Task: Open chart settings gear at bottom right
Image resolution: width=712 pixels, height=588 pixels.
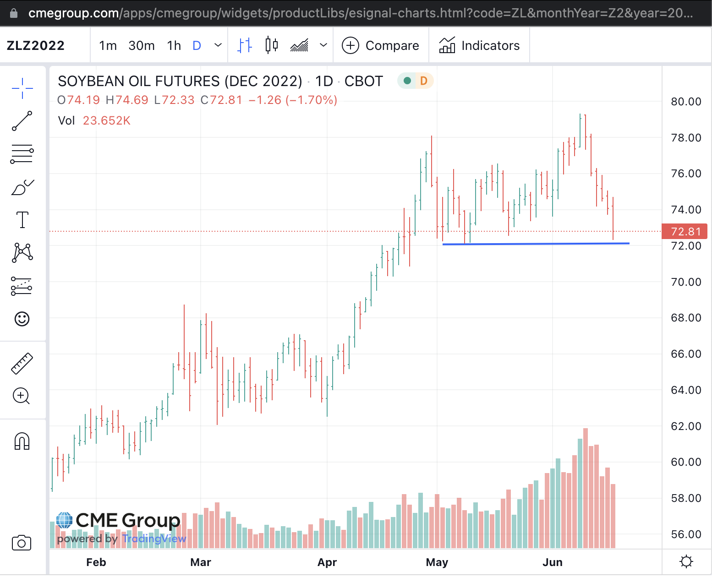Action: tap(686, 561)
